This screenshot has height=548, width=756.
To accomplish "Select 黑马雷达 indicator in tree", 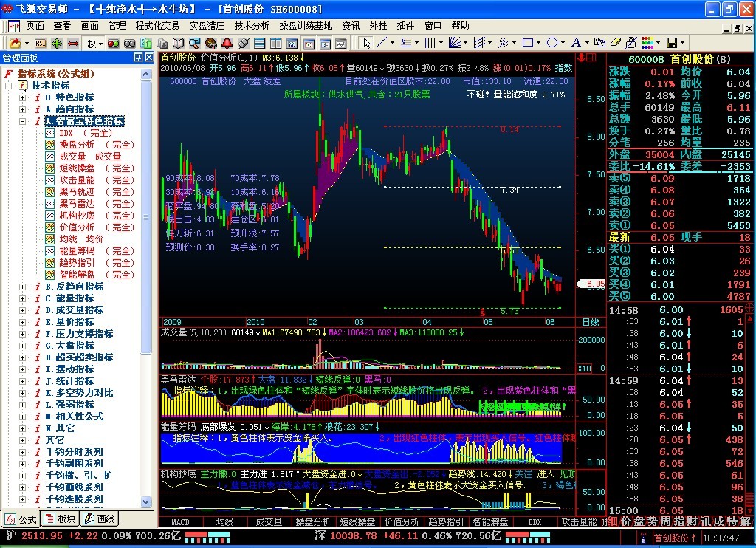I will (77, 204).
